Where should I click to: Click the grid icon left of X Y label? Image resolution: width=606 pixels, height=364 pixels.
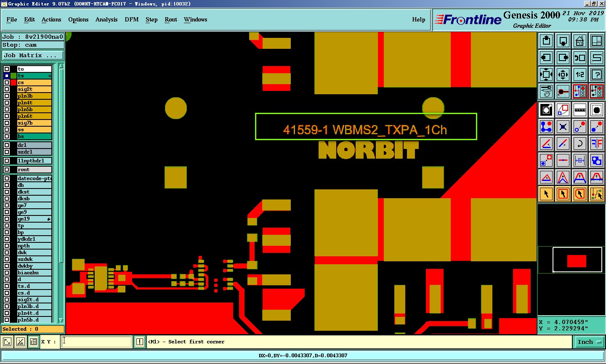(x=34, y=342)
